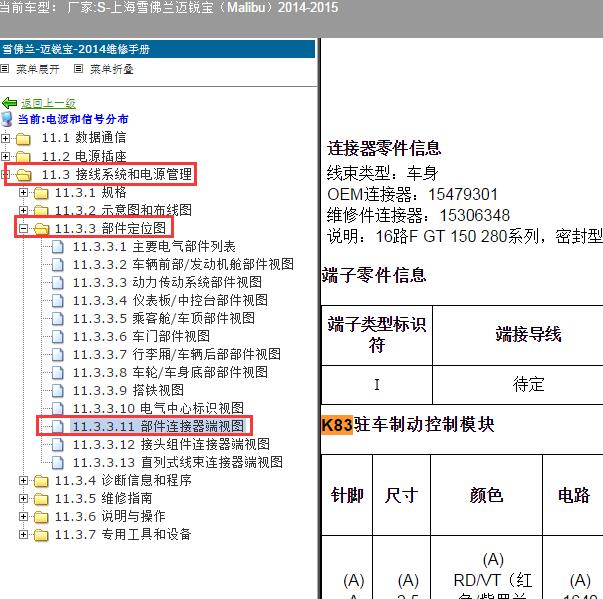Select the 11.3 接线系统和电源管理 label
603x599 pixels.
click(x=117, y=175)
